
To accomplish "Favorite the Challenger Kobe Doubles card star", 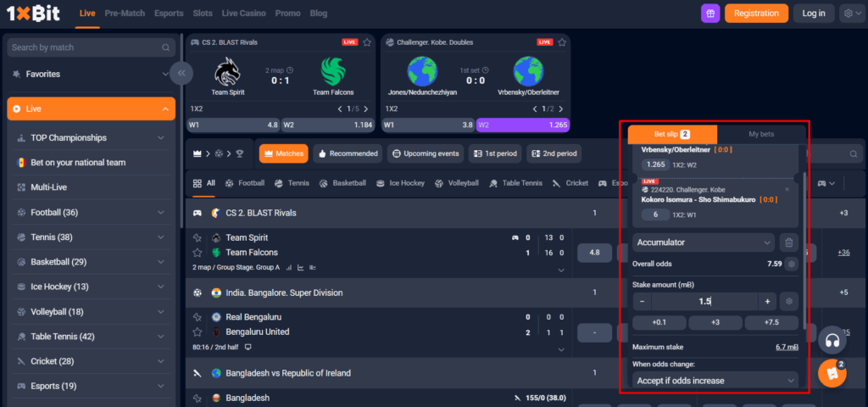I will [562, 42].
